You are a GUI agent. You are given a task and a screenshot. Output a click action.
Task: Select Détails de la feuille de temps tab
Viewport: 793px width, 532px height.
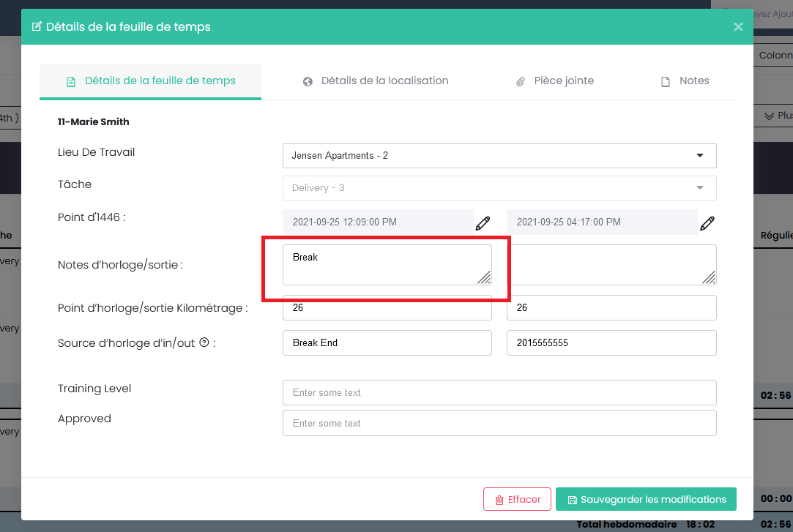pos(151,81)
